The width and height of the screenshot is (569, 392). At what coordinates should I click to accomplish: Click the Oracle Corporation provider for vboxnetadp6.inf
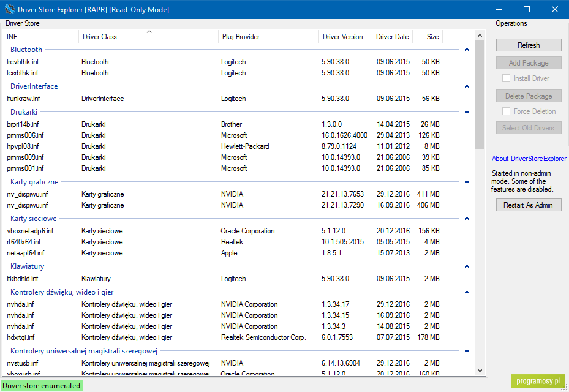tap(247, 231)
